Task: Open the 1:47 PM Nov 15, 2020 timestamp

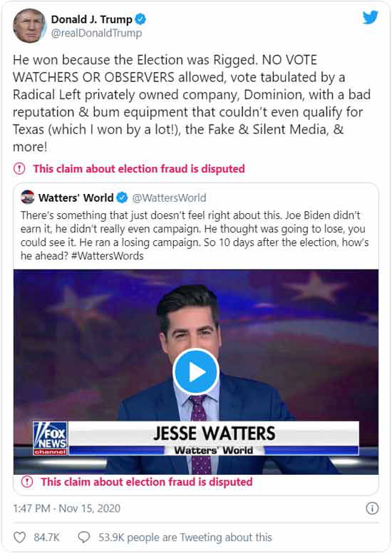Action: [x=67, y=508]
